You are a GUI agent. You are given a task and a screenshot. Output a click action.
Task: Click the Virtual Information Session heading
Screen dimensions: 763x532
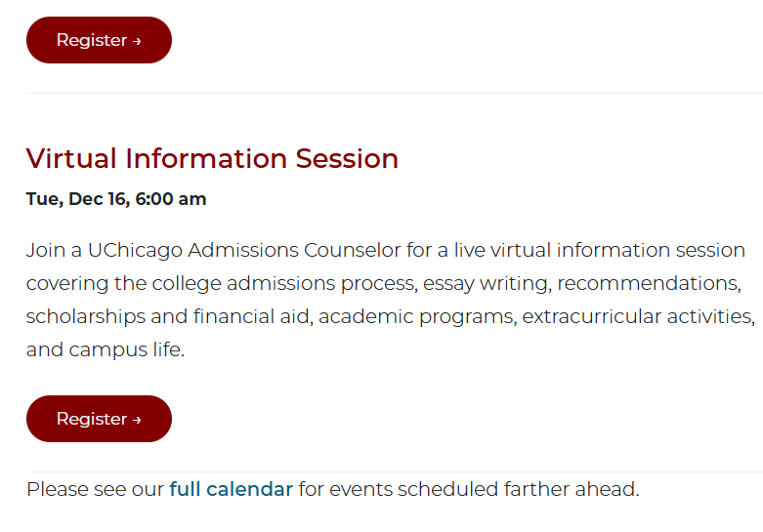(x=212, y=158)
